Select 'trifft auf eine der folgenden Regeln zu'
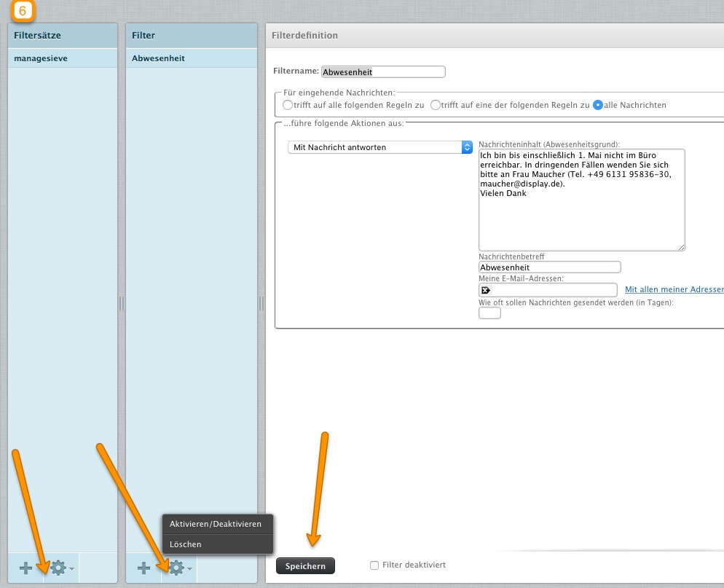Screen dimensions: 724x588 pyautogui.click(x=436, y=105)
